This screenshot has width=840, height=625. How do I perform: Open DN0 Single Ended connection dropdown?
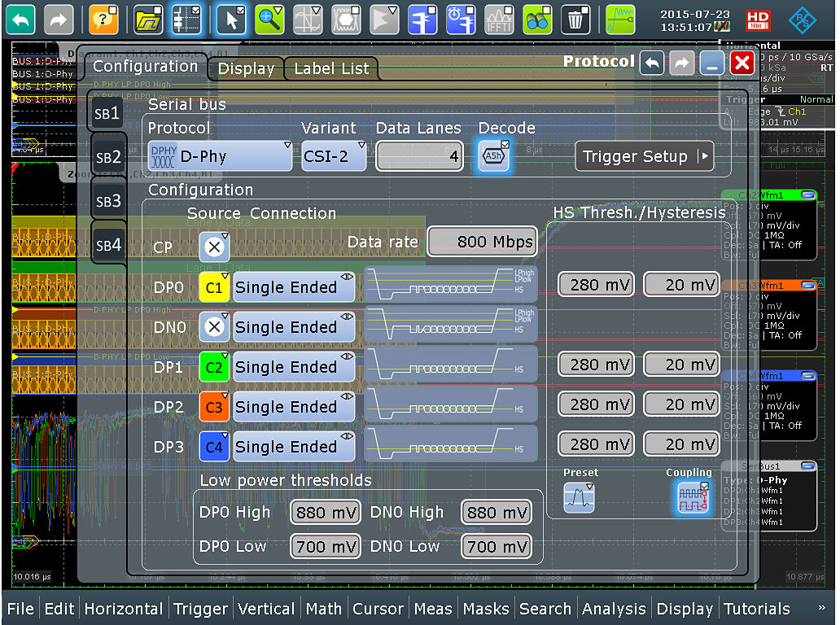294,326
